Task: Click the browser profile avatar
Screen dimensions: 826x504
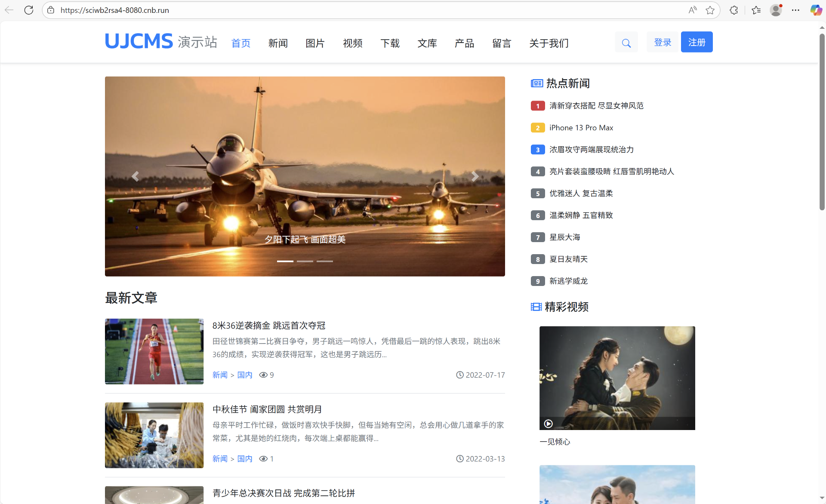Action: pyautogui.click(x=776, y=10)
